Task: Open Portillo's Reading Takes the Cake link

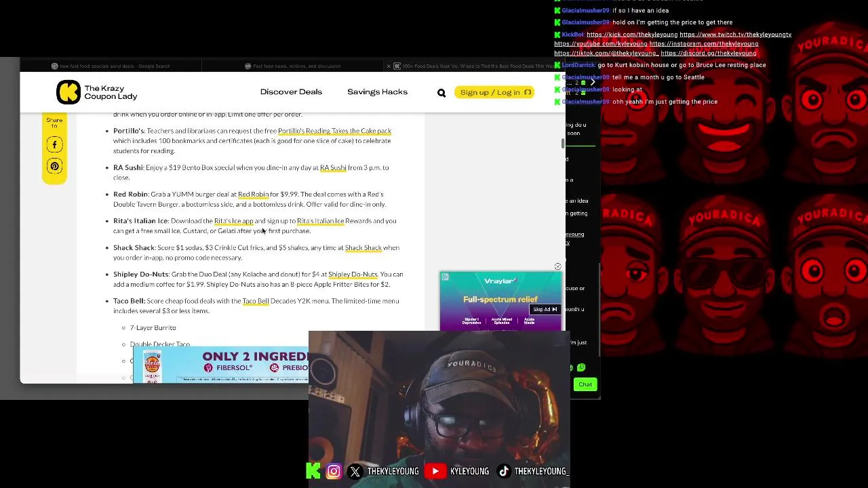Action: tap(334, 131)
